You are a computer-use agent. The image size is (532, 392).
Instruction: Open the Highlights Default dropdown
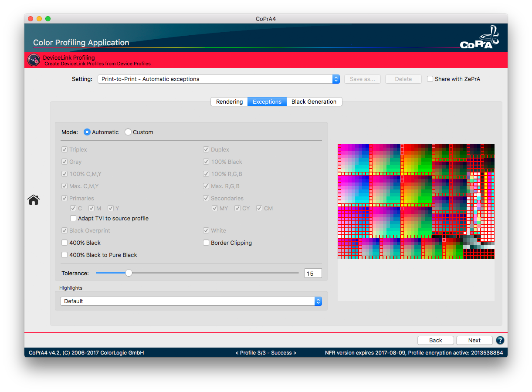point(191,301)
